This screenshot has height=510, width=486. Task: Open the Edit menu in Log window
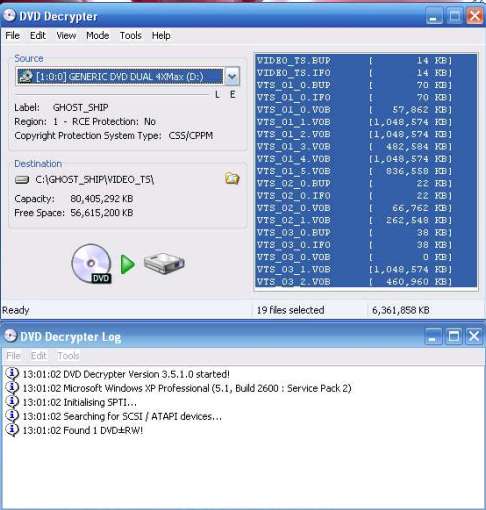pyautogui.click(x=39, y=356)
